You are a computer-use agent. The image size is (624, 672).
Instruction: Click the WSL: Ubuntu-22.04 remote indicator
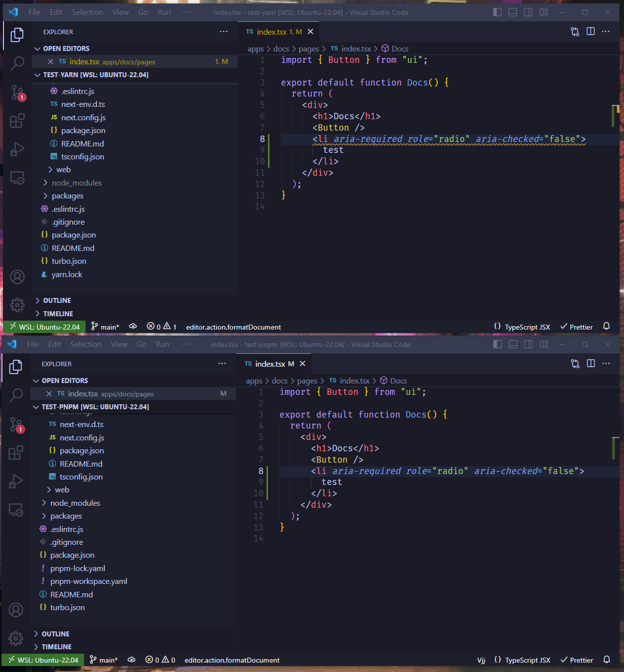44,327
